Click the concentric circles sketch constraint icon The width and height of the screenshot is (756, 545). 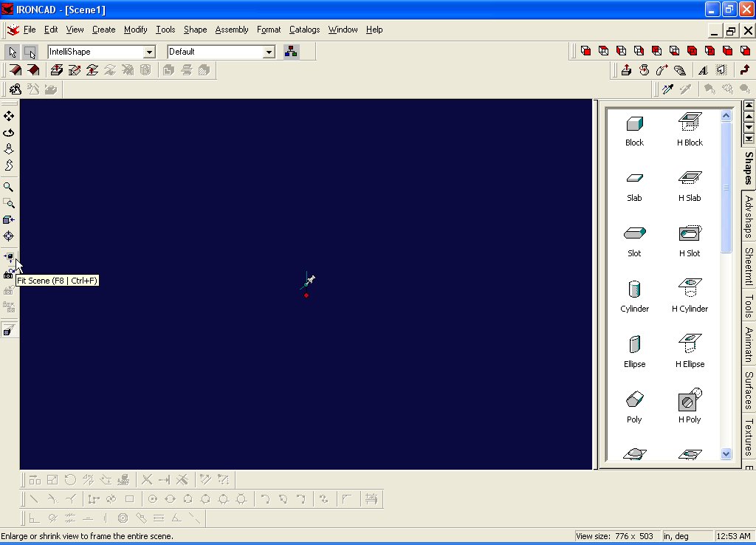coord(123,518)
